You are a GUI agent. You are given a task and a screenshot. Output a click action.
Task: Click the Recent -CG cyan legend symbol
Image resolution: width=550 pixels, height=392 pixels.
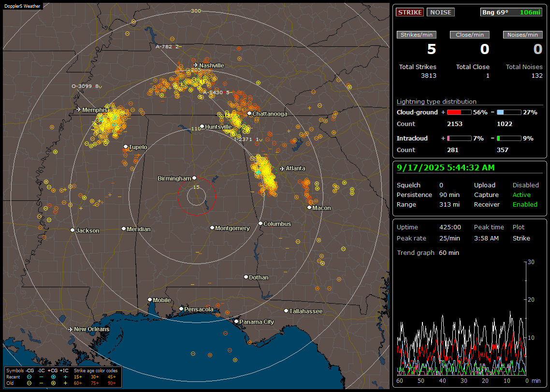(29, 377)
